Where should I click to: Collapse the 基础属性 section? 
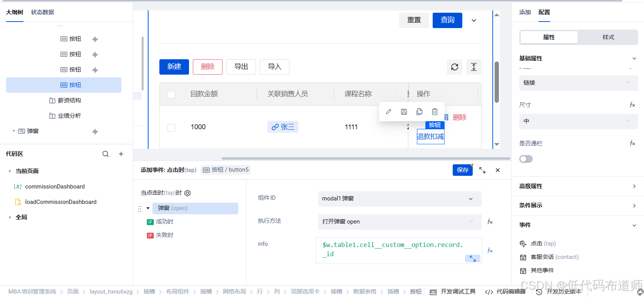point(634,58)
